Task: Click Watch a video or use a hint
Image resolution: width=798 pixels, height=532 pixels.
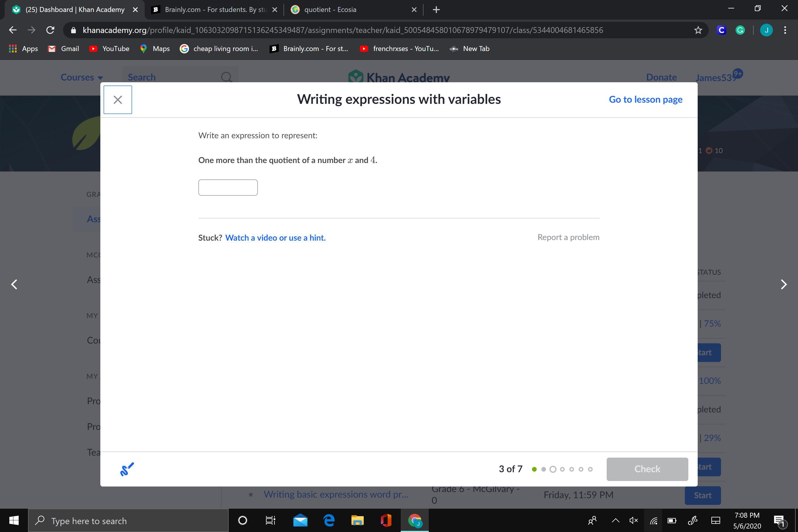Action: (275, 237)
